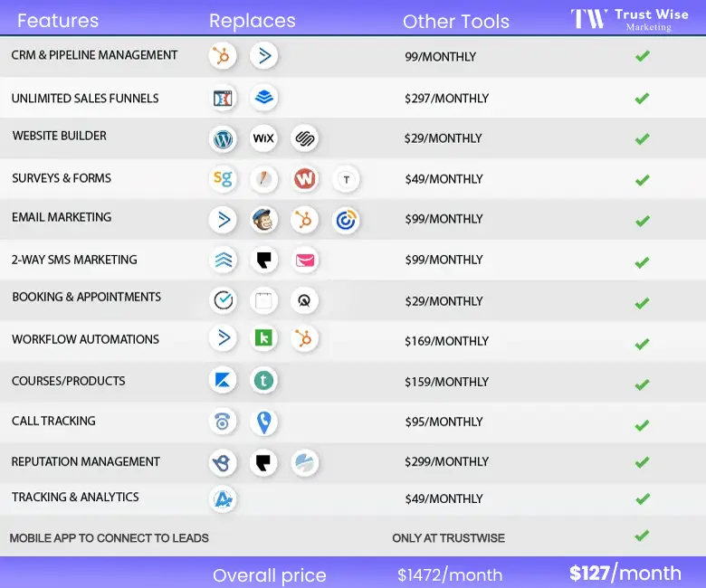706x588 pixels.
Task: Click the black speech-bubble icon in Reputation Management row
Action: [x=264, y=462]
